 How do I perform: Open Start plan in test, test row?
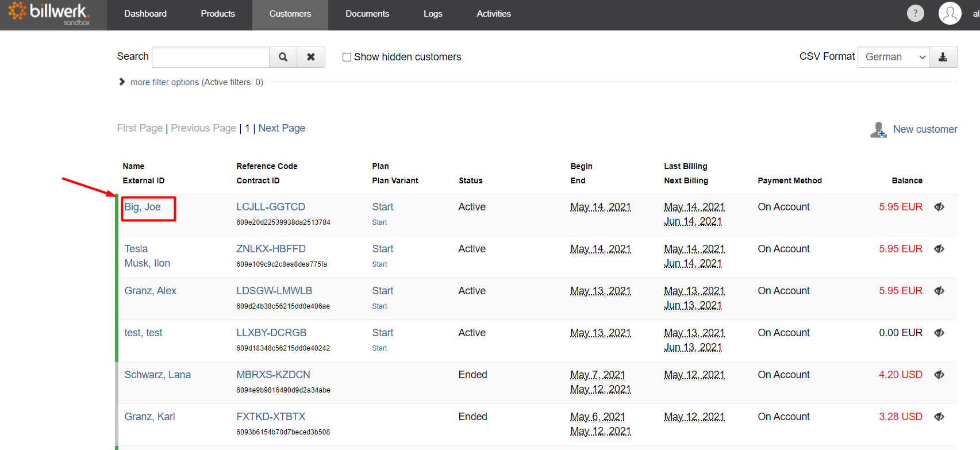(x=383, y=333)
